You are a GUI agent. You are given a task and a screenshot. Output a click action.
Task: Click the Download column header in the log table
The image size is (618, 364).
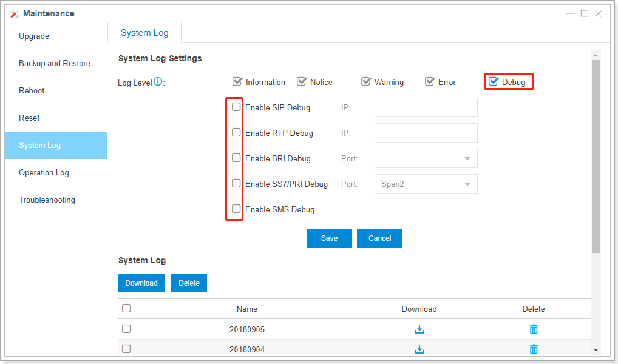pyautogui.click(x=419, y=309)
